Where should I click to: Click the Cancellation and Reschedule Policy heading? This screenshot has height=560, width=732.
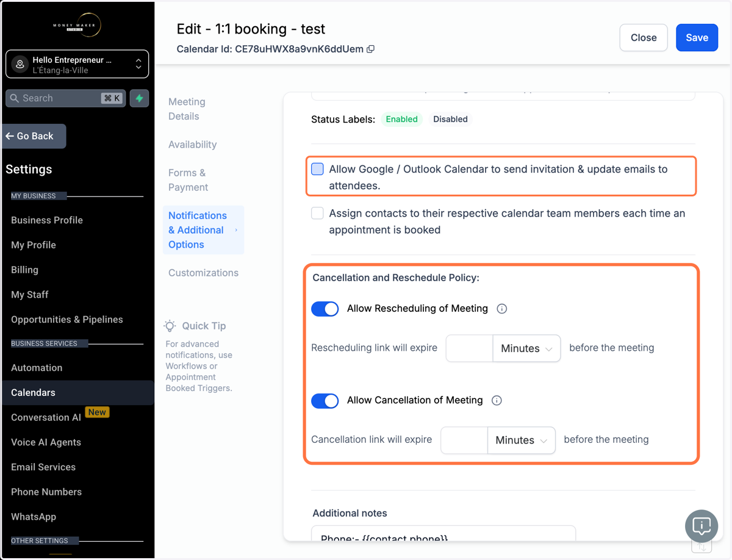396,278
